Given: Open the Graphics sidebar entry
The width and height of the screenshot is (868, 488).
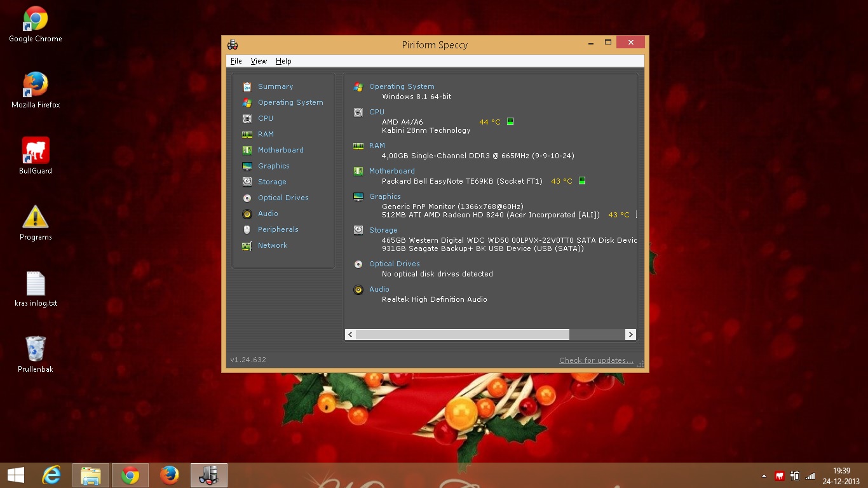Looking at the screenshot, I should point(274,166).
